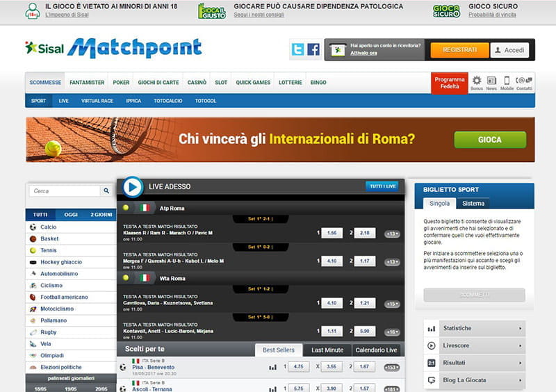Expand +15 markets for Gavrilova - Kuznetsova

(392, 304)
